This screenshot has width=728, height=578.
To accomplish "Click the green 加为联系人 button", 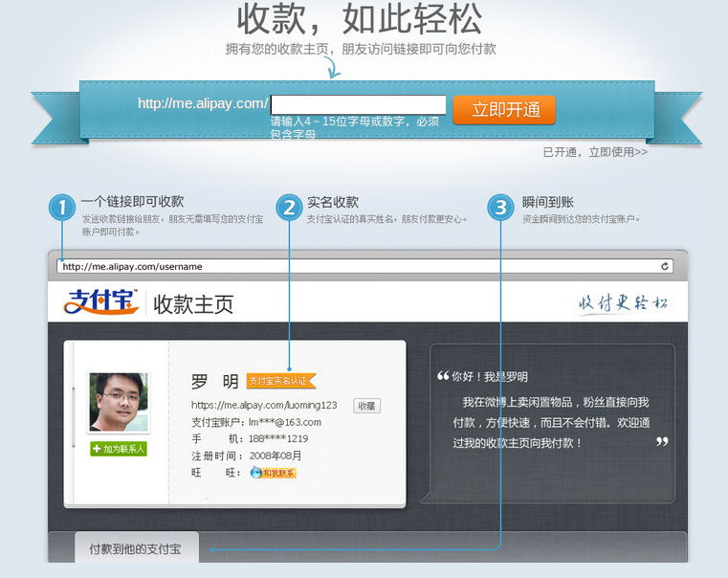I will click(119, 449).
